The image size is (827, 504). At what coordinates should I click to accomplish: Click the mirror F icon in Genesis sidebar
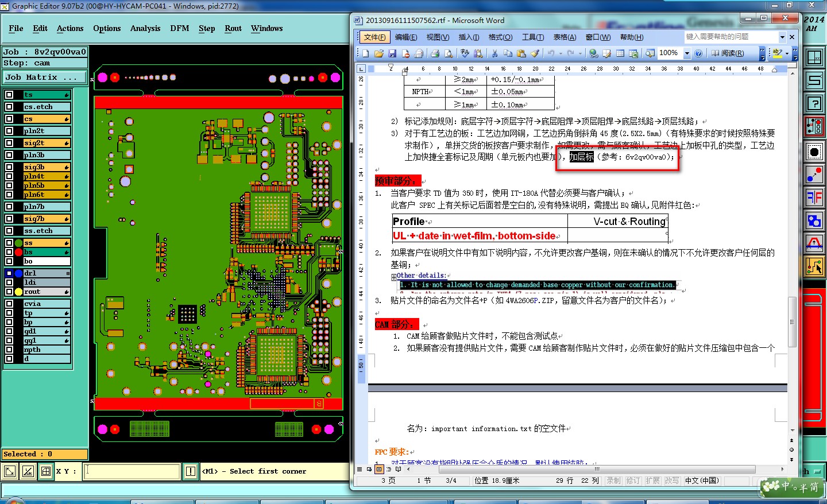click(814, 197)
